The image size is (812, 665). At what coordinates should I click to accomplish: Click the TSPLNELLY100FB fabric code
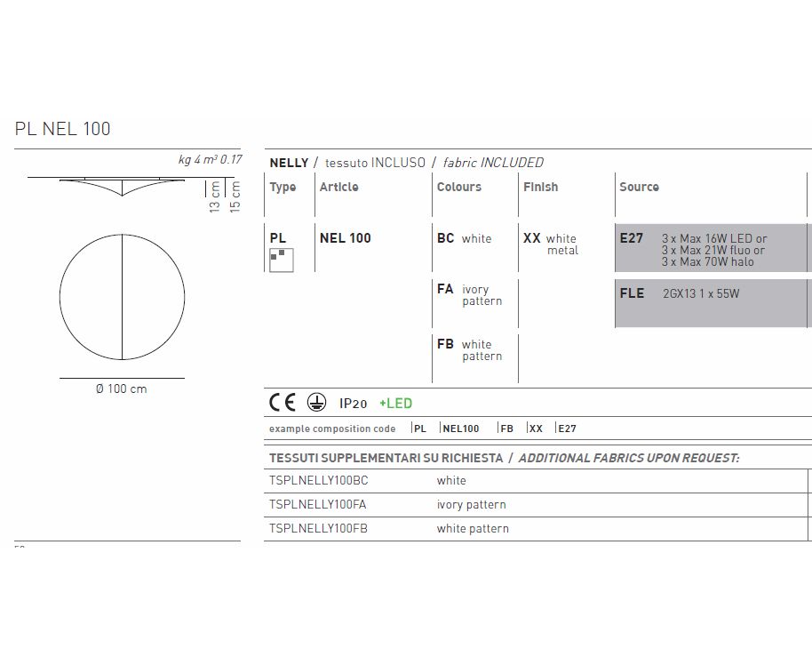pos(317,529)
